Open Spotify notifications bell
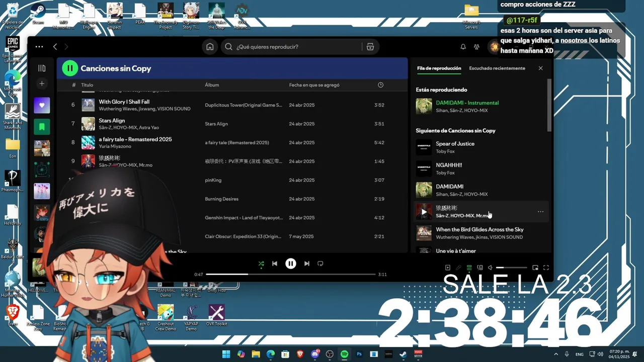Screen dimensions: 644x362 [463, 47]
